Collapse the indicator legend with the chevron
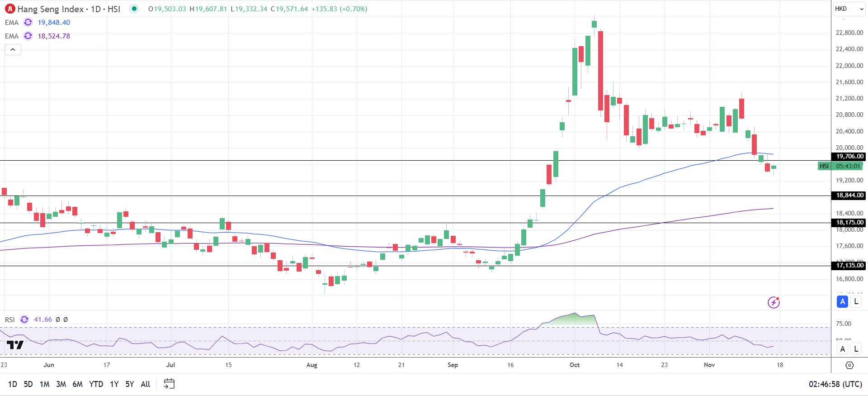Image resolution: width=868 pixels, height=396 pixels. 13,49
